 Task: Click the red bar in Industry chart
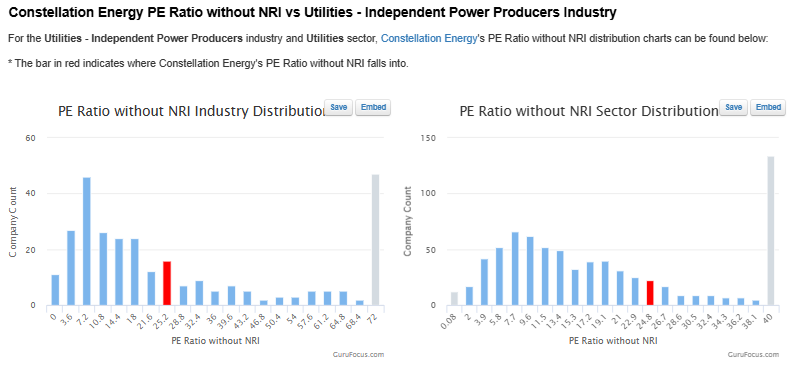coord(167,283)
